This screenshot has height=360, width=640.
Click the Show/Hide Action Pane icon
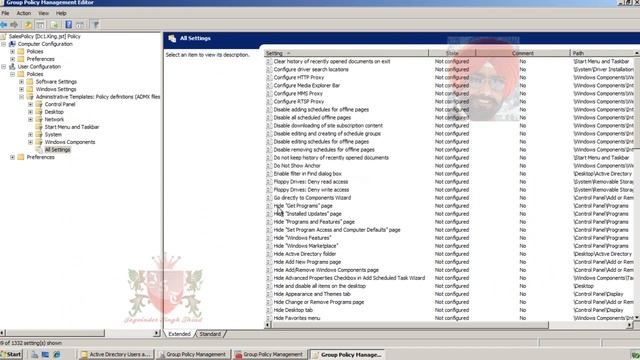(80, 25)
